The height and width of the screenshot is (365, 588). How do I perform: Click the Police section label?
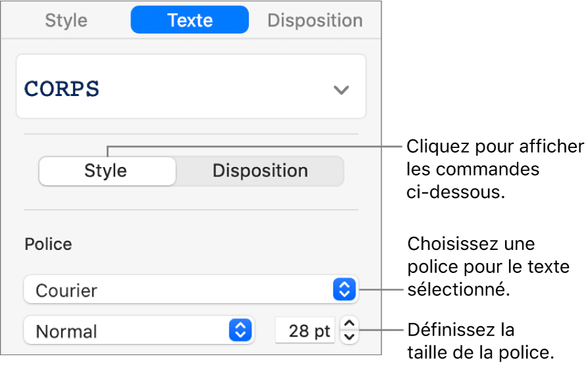click(48, 245)
